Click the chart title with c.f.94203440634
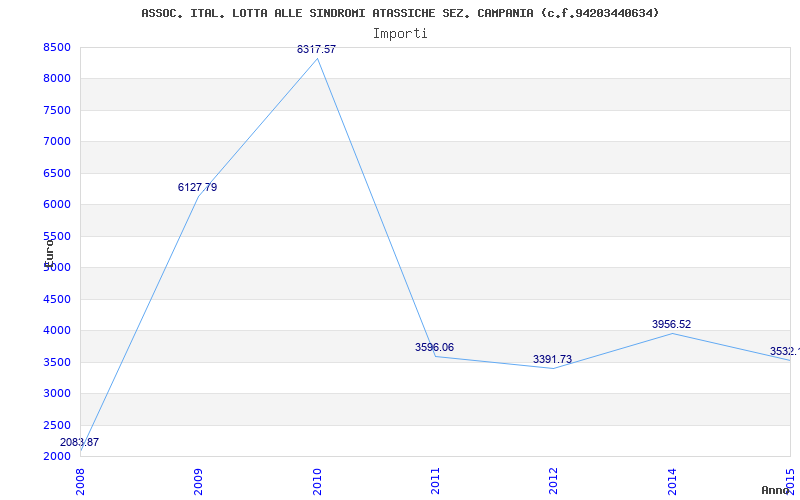This screenshot has height=500, width=800. point(400,13)
